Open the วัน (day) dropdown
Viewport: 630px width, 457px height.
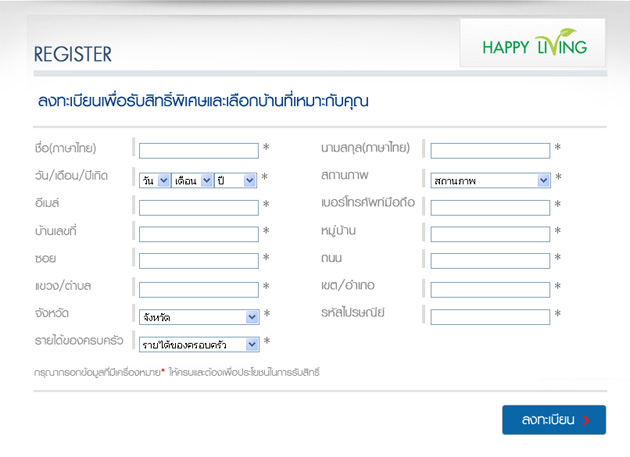click(155, 180)
